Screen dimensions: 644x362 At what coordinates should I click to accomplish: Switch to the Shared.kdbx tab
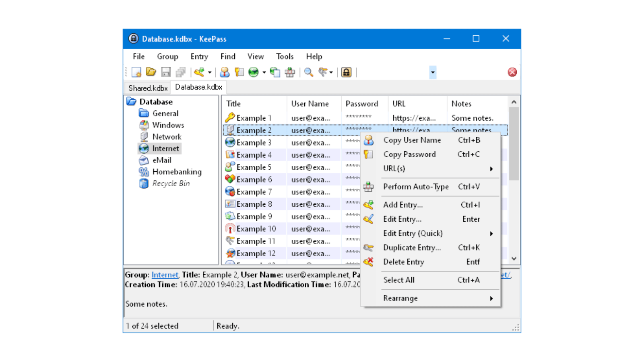(148, 88)
